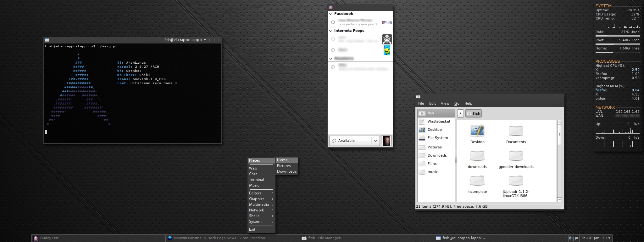
Task: Open the Incomplete folder icon
Action: [x=477, y=181]
